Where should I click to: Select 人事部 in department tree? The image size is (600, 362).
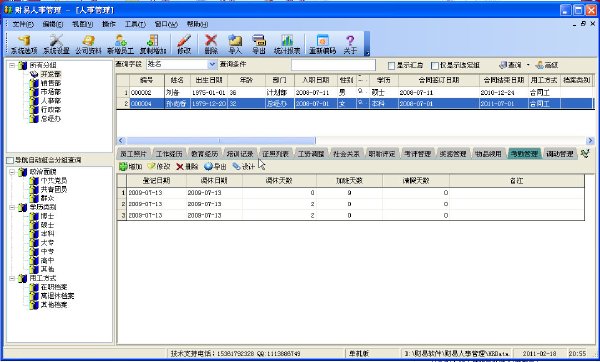(51, 101)
